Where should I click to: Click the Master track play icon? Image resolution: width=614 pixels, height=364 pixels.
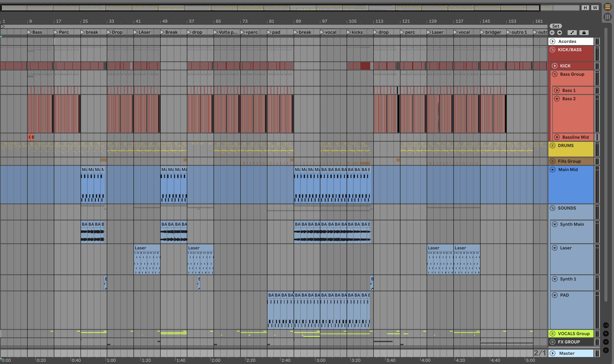[553, 353]
